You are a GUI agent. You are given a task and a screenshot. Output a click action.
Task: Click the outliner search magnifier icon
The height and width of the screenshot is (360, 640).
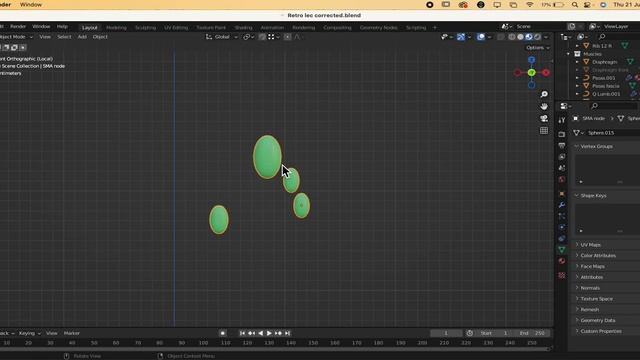602,37
